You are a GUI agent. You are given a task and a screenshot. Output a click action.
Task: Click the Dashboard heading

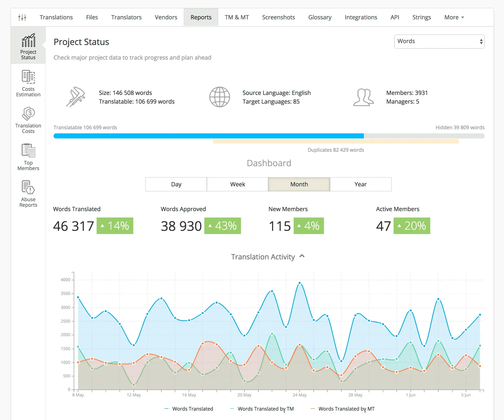pos(269,163)
